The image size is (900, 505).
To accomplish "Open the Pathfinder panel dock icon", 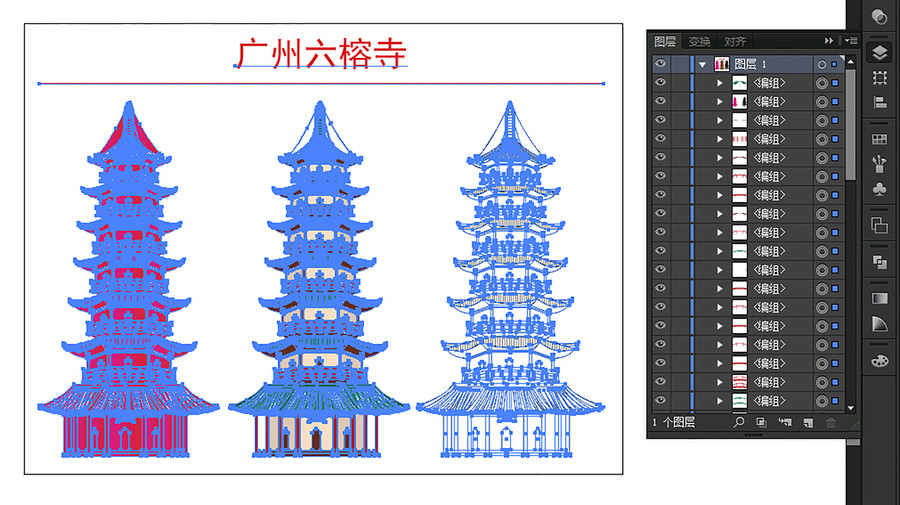I will pyautogui.click(x=879, y=262).
